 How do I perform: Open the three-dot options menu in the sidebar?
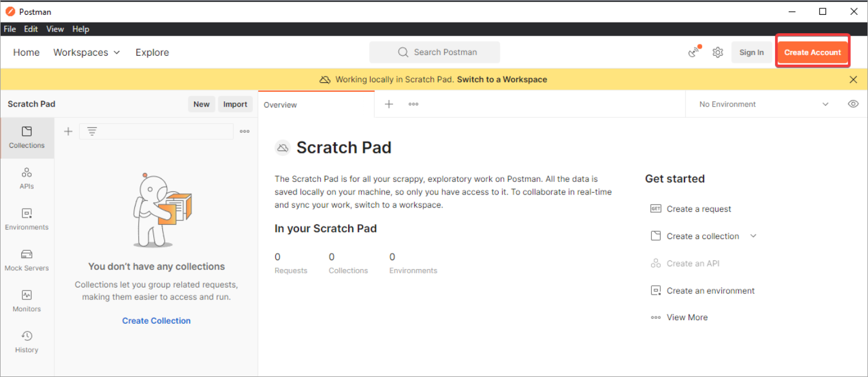click(245, 132)
